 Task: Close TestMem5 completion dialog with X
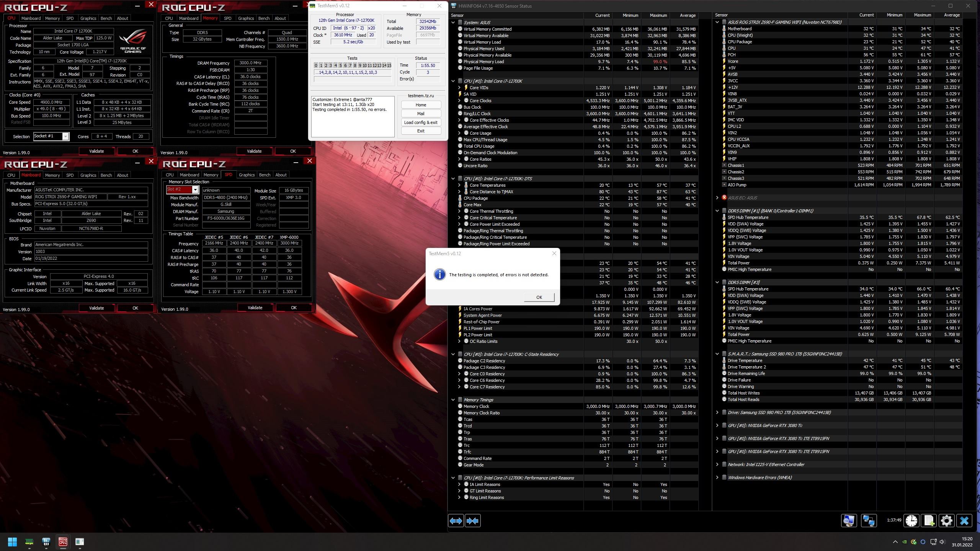pos(554,253)
